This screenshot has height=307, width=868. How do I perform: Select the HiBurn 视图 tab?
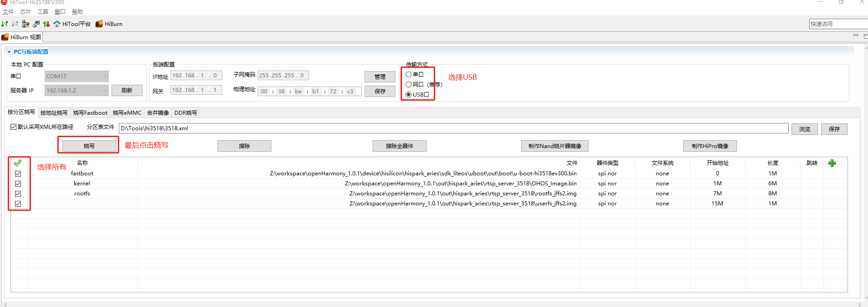[21, 37]
